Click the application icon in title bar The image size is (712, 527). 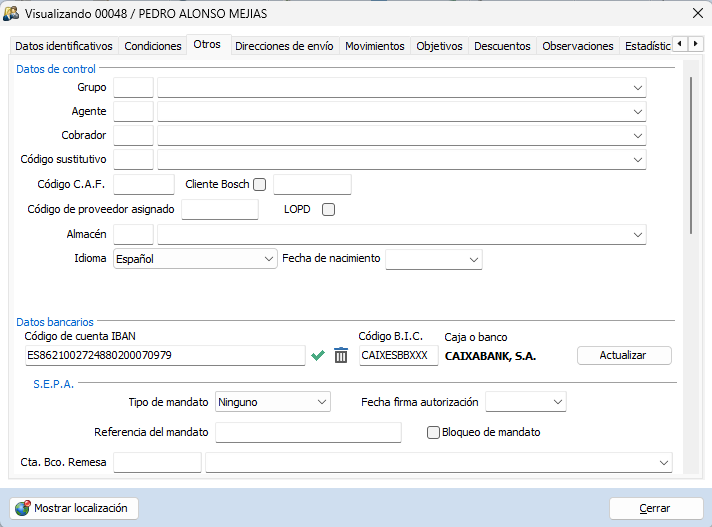point(12,14)
